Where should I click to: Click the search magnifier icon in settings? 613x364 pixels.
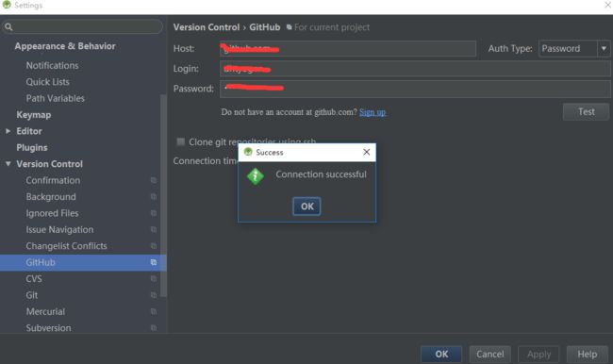pyautogui.click(x=8, y=27)
